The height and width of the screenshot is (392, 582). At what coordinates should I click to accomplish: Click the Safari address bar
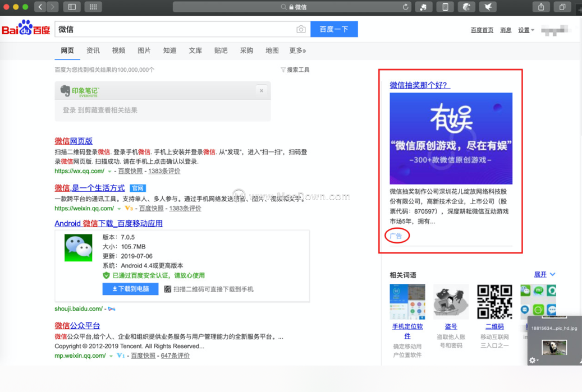point(292,7)
